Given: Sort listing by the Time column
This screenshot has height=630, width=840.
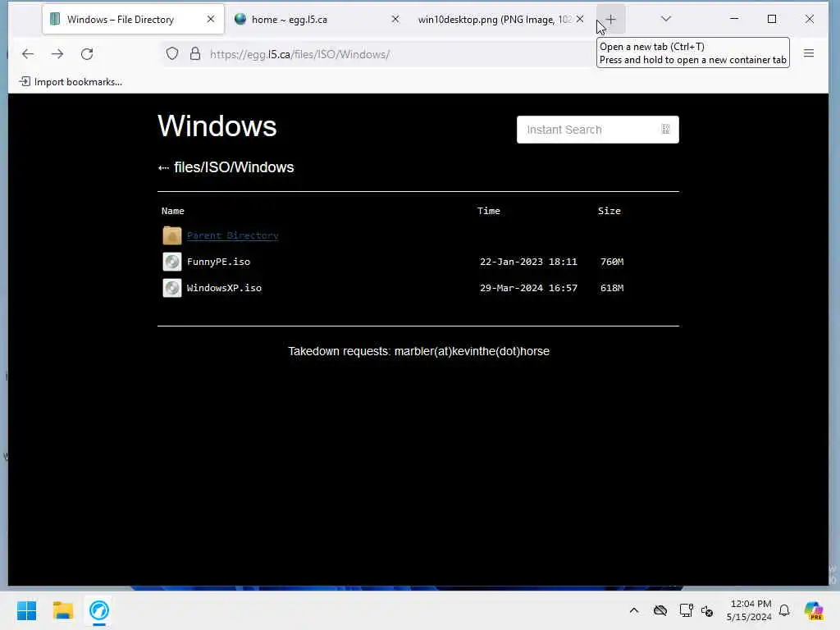Looking at the screenshot, I should [x=489, y=211].
